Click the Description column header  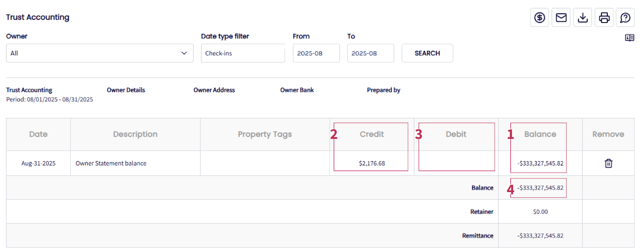click(135, 134)
